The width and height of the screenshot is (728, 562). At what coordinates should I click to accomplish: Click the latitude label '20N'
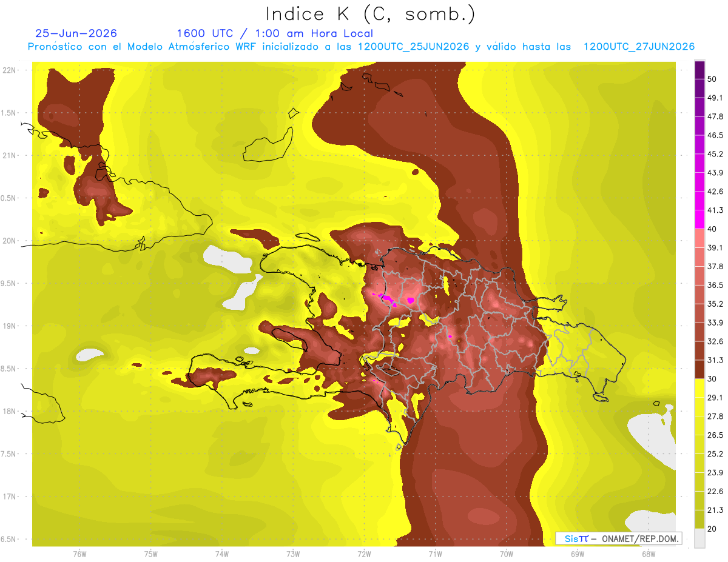pos(9,241)
